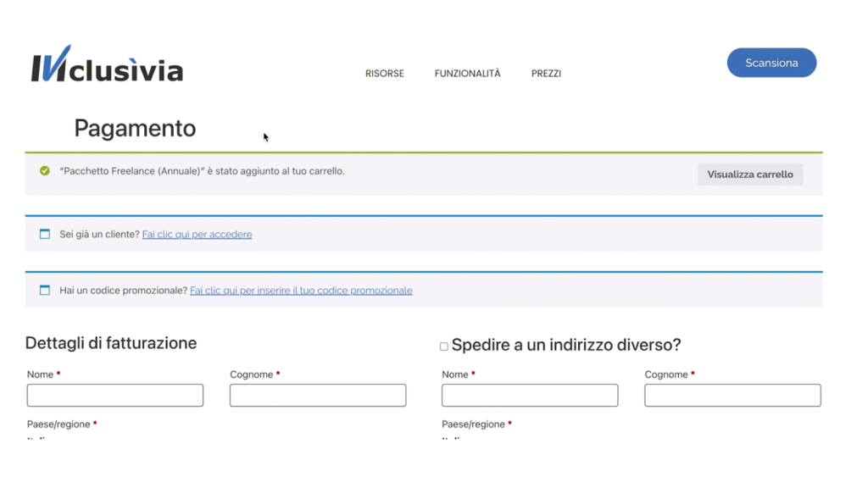Open the FUNZIONALITÀ menu item
Screen dimensions: 868x488
pos(467,74)
